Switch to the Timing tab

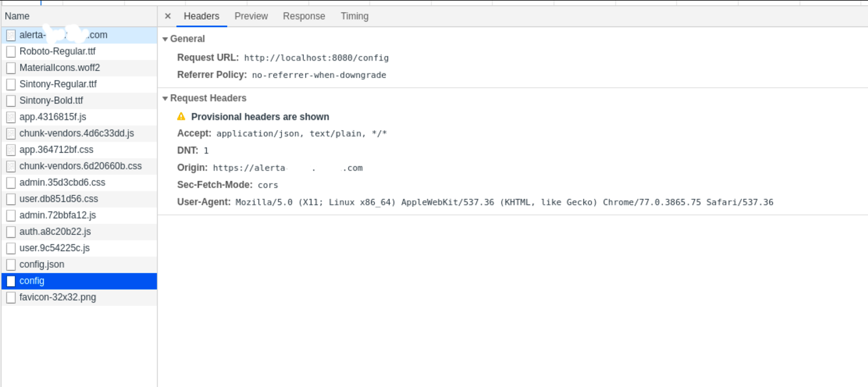(354, 16)
